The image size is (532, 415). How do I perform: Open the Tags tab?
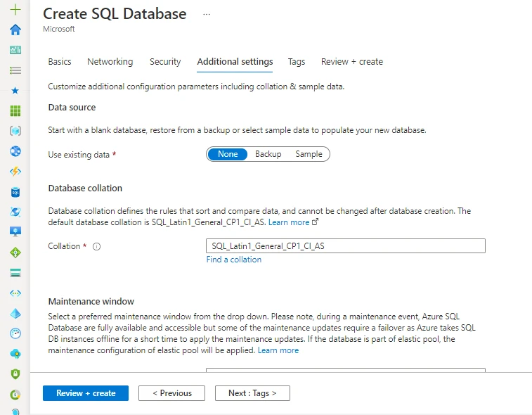pos(297,61)
